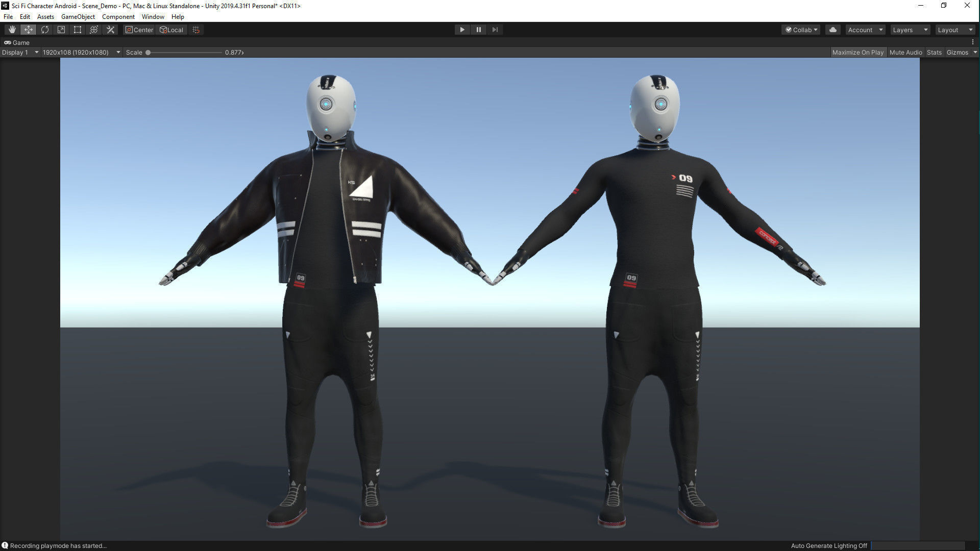This screenshot has width=980, height=551.
Task: Expand the Layers dropdown
Action: [x=910, y=30]
